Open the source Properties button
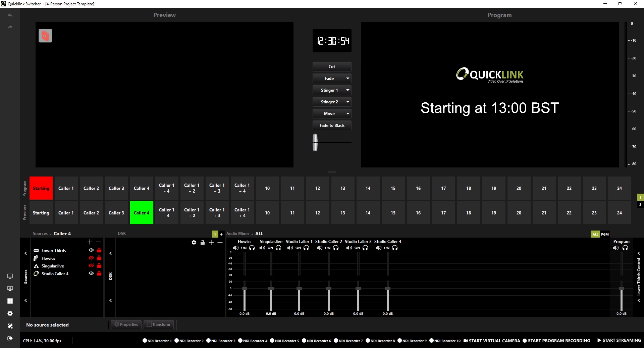The width and height of the screenshot is (644, 348). coord(126,325)
